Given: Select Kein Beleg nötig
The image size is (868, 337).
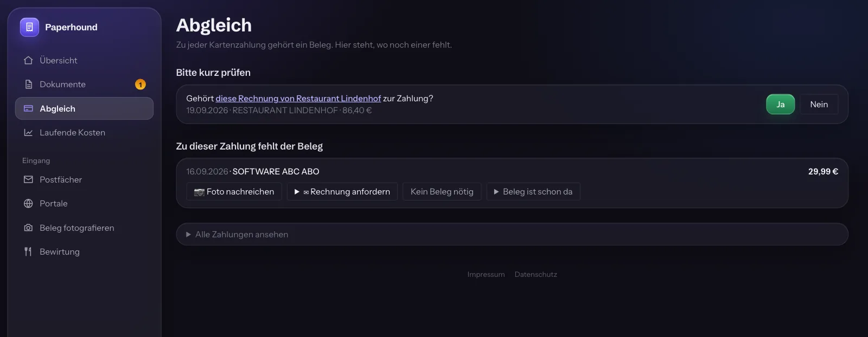Looking at the screenshot, I should (x=442, y=191).
